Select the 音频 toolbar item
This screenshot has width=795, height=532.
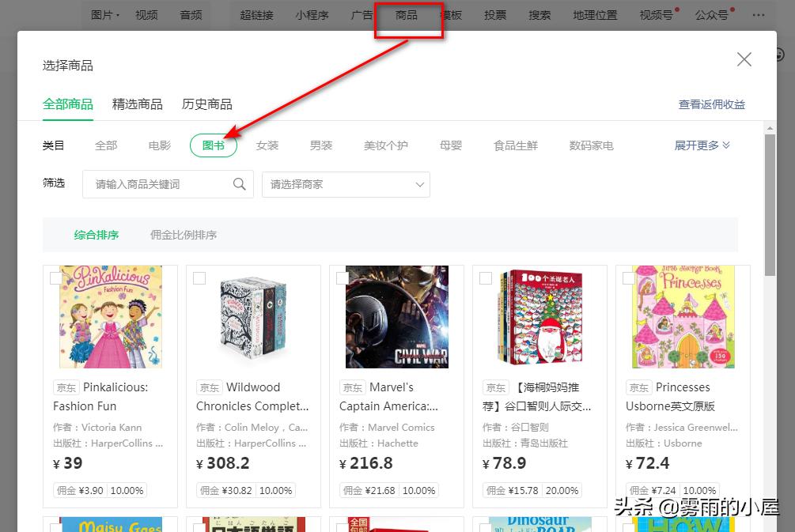(191, 15)
